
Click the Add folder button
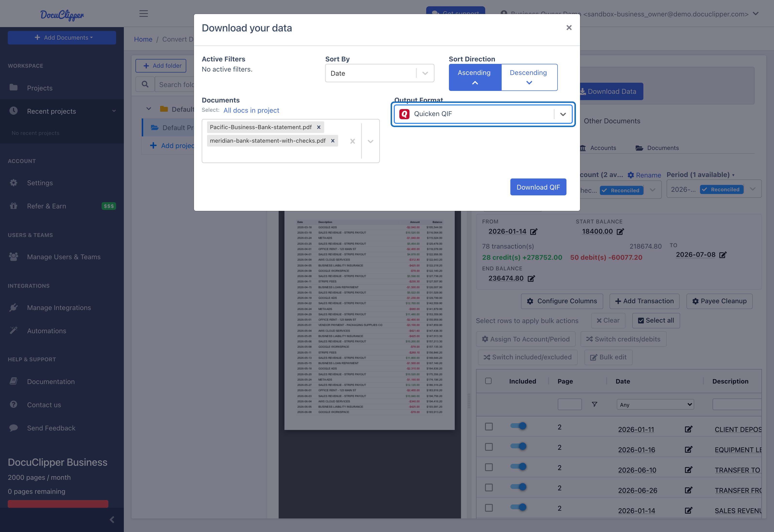(161, 66)
